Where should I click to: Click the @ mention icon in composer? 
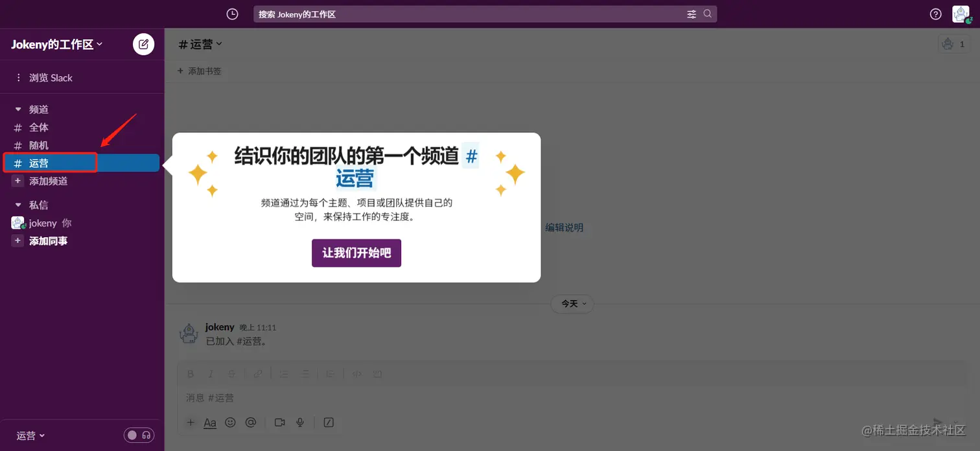tap(251, 422)
